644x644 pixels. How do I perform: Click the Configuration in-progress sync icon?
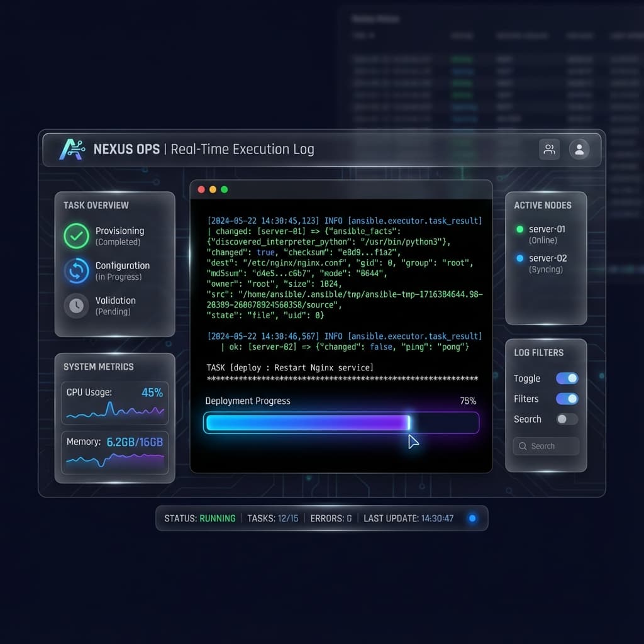(x=75, y=271)
